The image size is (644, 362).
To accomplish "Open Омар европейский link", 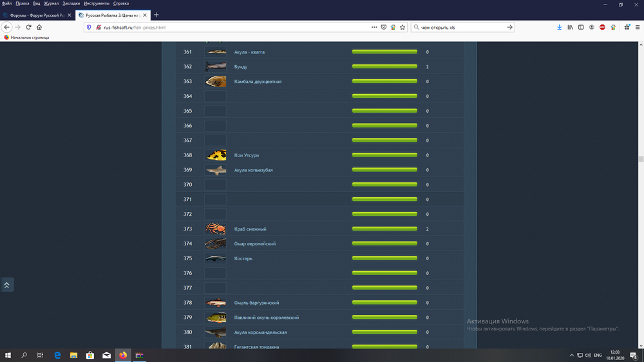I will pos(254,243).
